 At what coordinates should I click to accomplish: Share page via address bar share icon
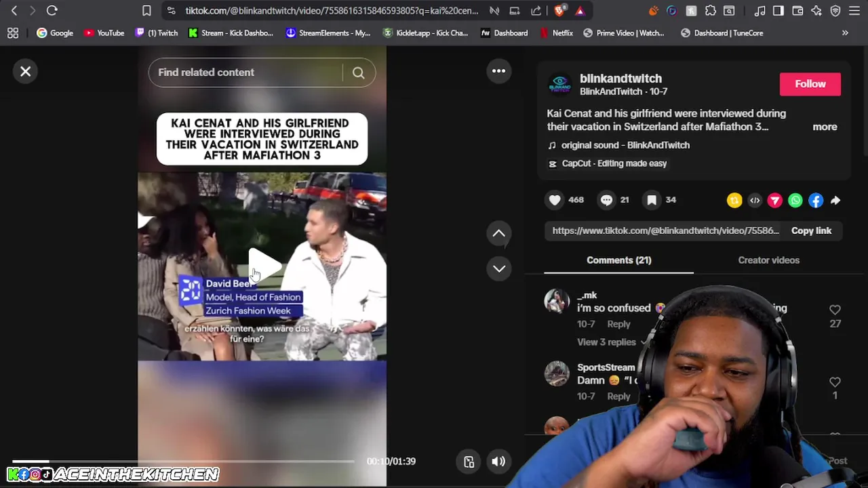pyautogui.click(x=536, y=10)
